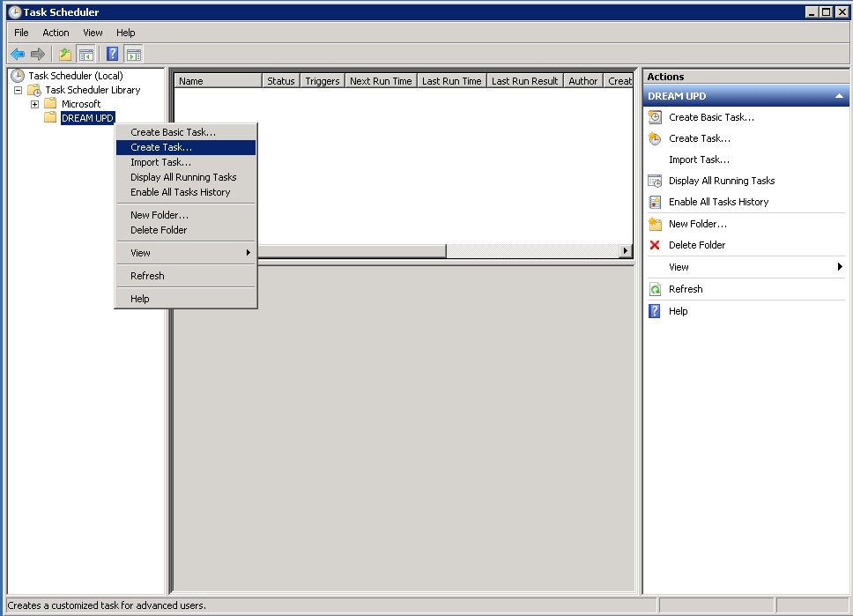This screenshot has height=616, width=853.
Task: Collapse the Task Scheduler Library tree node
Action: coord(18,90)
